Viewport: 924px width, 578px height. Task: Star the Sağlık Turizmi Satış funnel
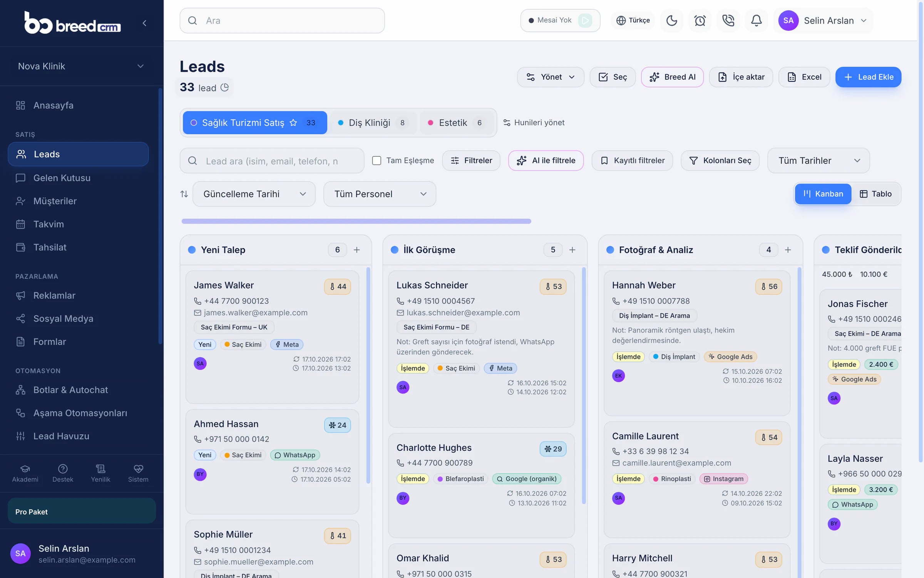click(x=293, y=123)
